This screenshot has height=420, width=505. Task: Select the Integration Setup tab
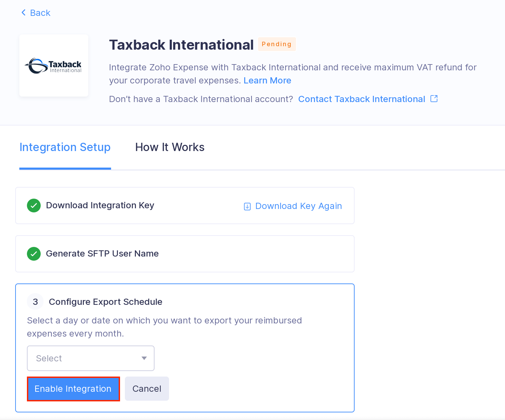65,147
